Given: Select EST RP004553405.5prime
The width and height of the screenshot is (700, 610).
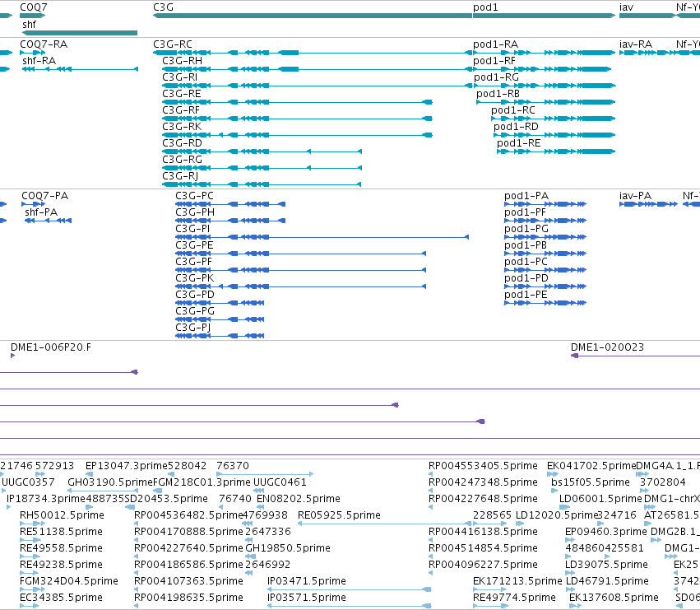Looking at the screenshot, I should pos(483,466).
